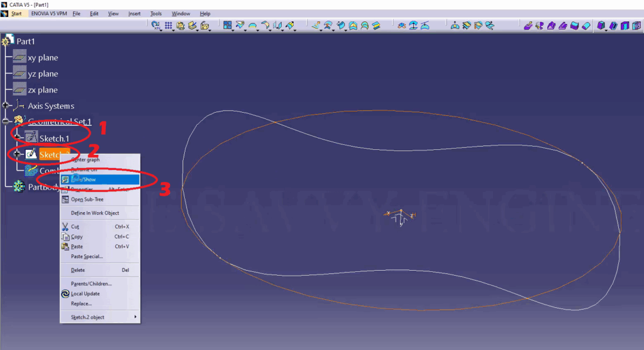Image resolution: width=644 pixels, height=350 pixels.
Task: Open the Start menu
Action: [16, 14]
